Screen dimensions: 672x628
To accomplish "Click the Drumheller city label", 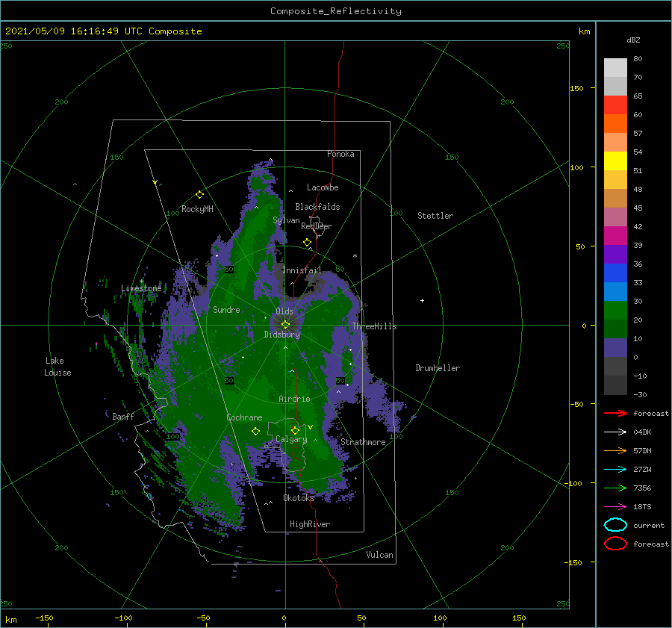I will point(438,368).
